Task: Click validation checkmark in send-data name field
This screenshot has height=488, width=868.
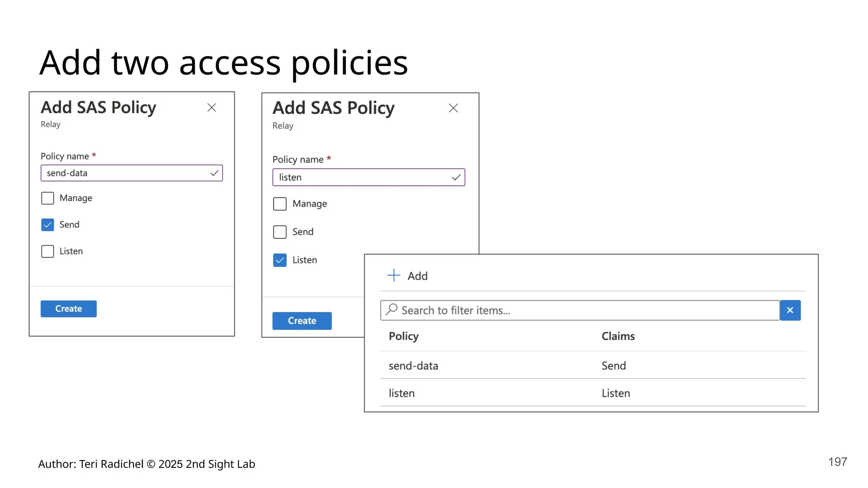Action: pos(214,173)
